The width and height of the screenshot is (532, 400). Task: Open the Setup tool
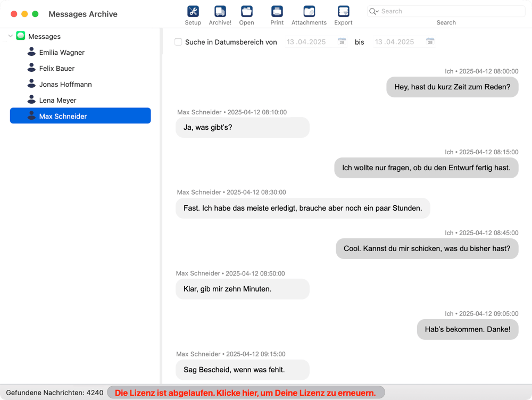point(193,12)
